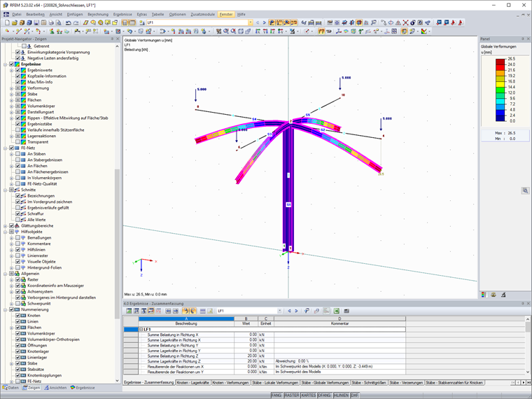Open the LF1 load case dropdown in the main toolbar
Screen dimensions: 532x399
pos(251,22)
